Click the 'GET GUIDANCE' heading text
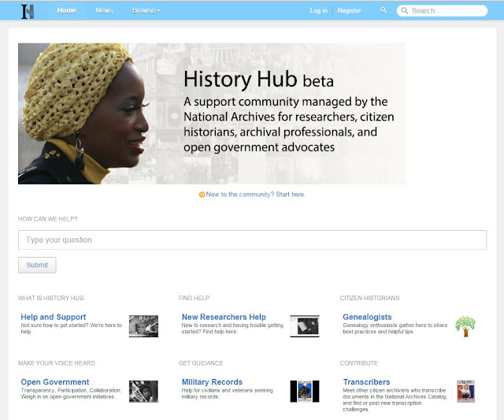This screenshot has height=420, width=504. [x=201, y=363]
